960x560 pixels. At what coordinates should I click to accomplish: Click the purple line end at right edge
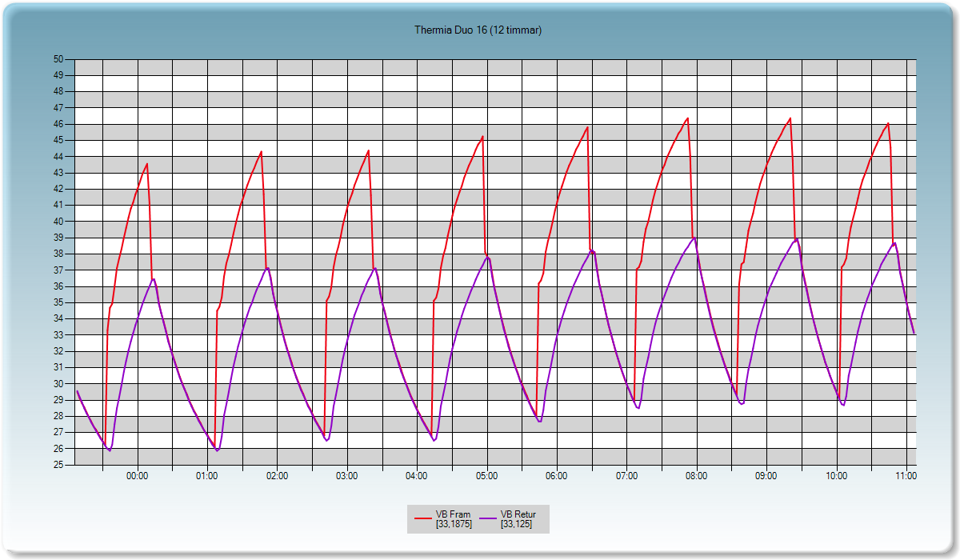click(914, 333)
